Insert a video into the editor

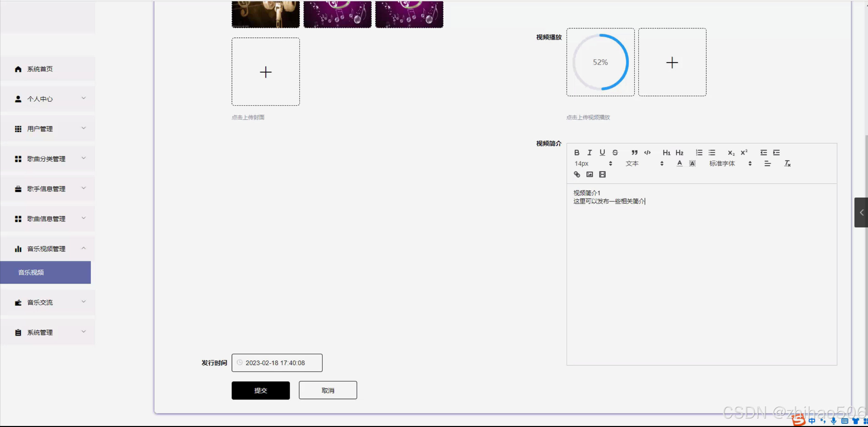pos(602,174)
